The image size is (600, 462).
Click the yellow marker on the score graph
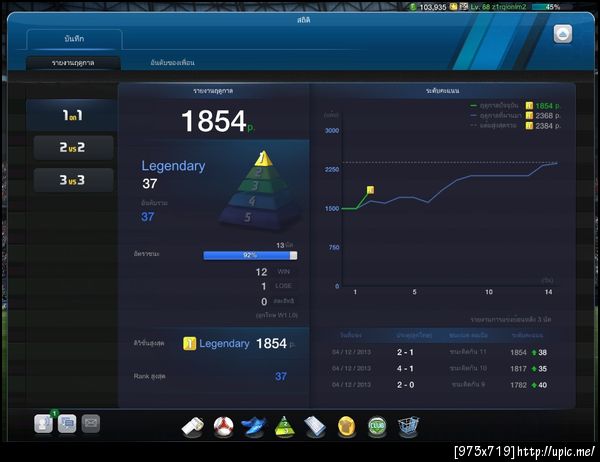click(x=370, y=190)
